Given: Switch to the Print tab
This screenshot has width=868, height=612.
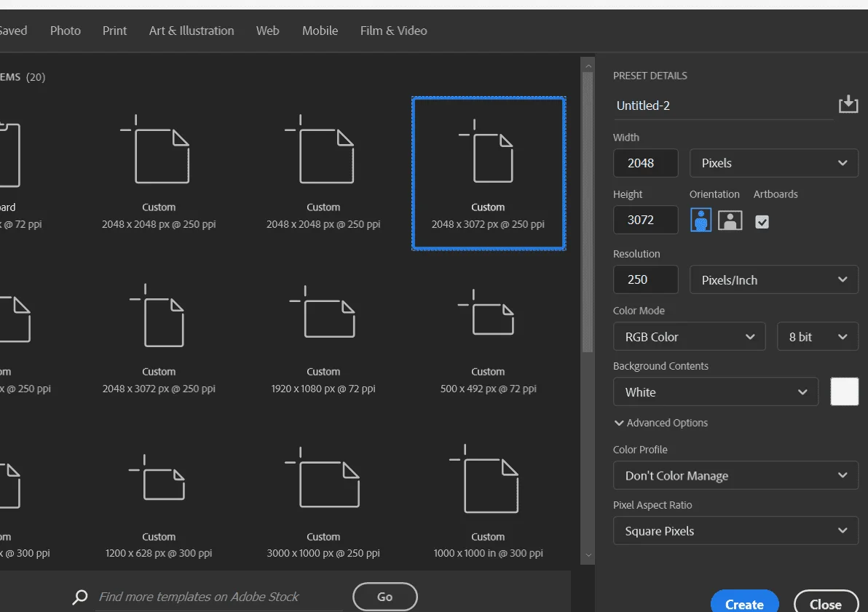Looking at the screenshot, I should [114, 31].
